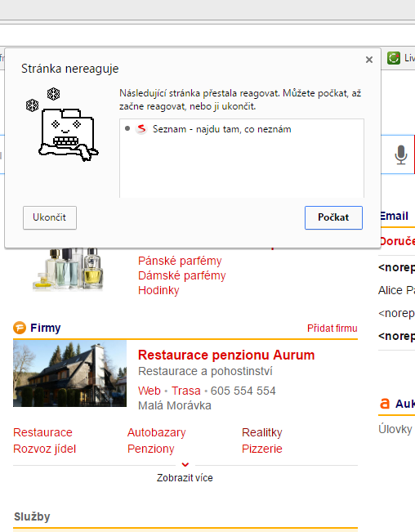
Task: Click the penzion Aurum house thumbnail
Action: [x=69, y=373]
